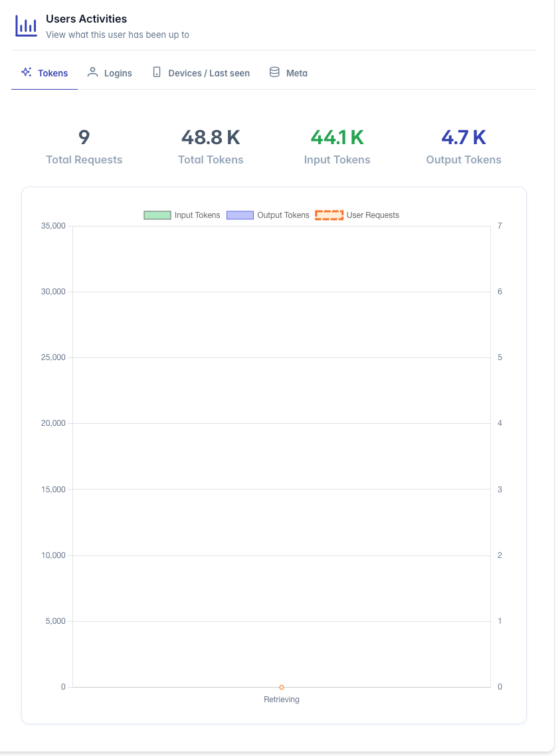Switch to Devices / Last seen tab
Image resolution: width=558 pixels, height=756 pixels.
tap(201, 73)
